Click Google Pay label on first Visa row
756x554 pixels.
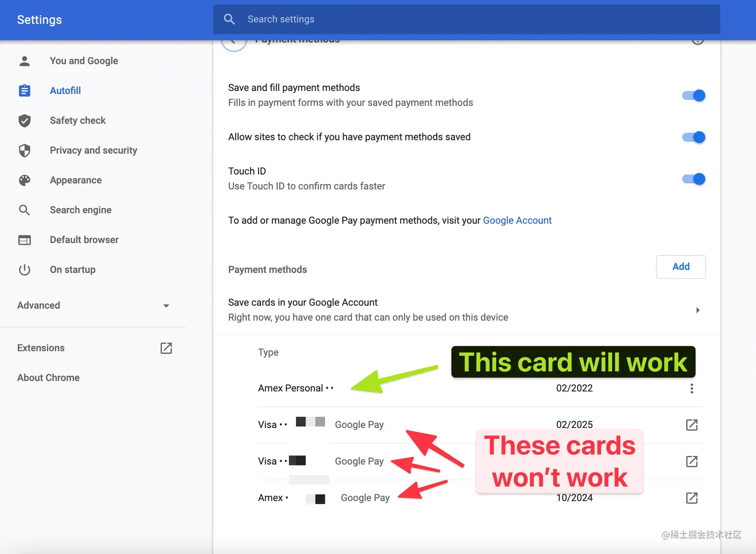click(359, 425)
